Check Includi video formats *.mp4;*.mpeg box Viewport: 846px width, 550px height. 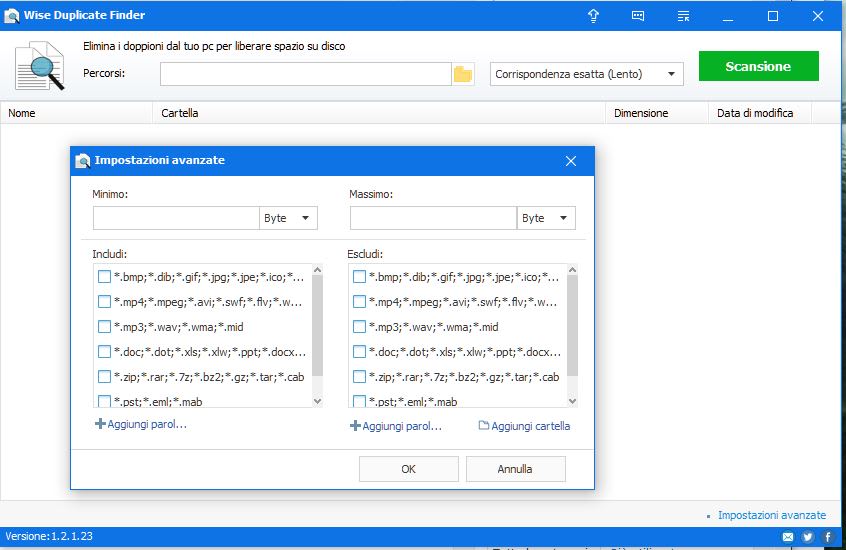[x=104, y=302]
